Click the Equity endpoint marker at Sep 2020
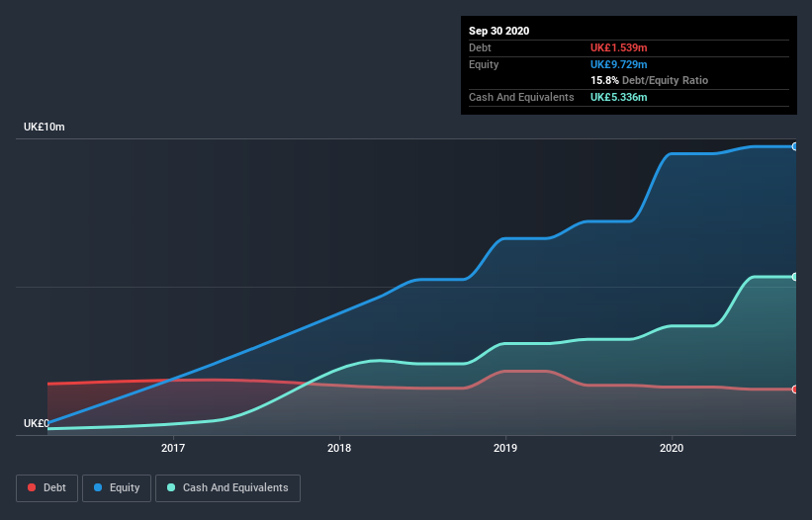This screenshot has width=812, height=520. (795, 147)
